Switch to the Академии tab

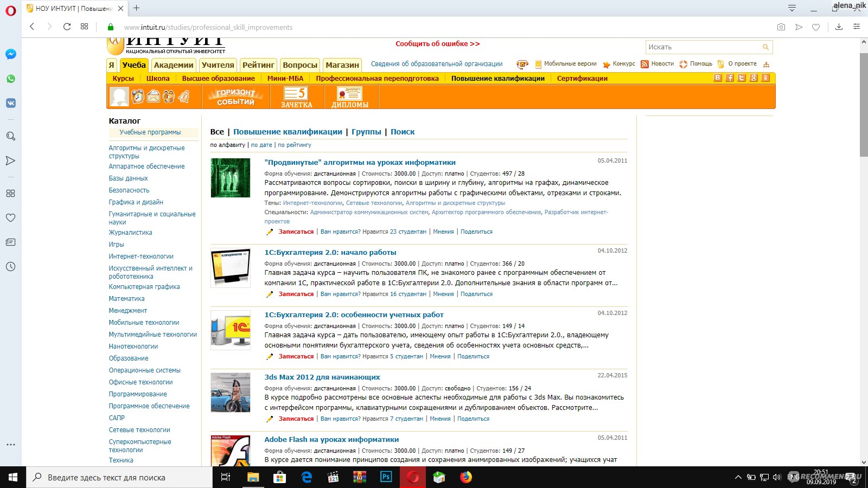(x=174, y=65)
